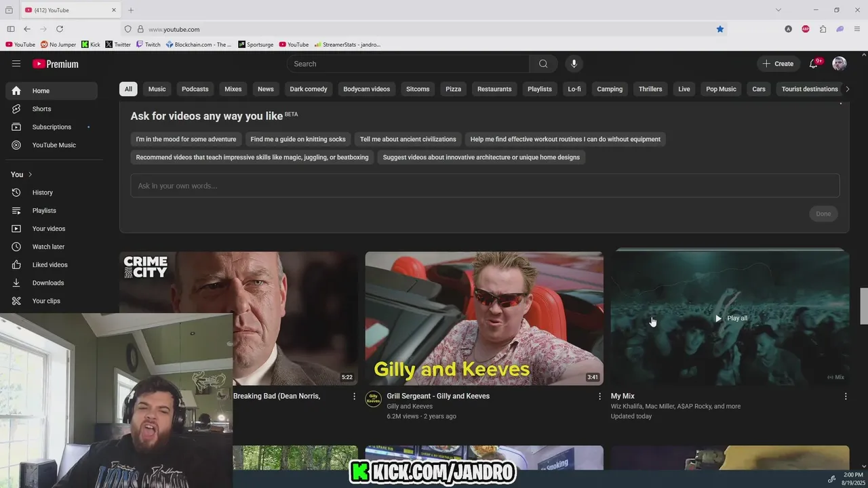Open Watch later list

click(x=52, y=247)
